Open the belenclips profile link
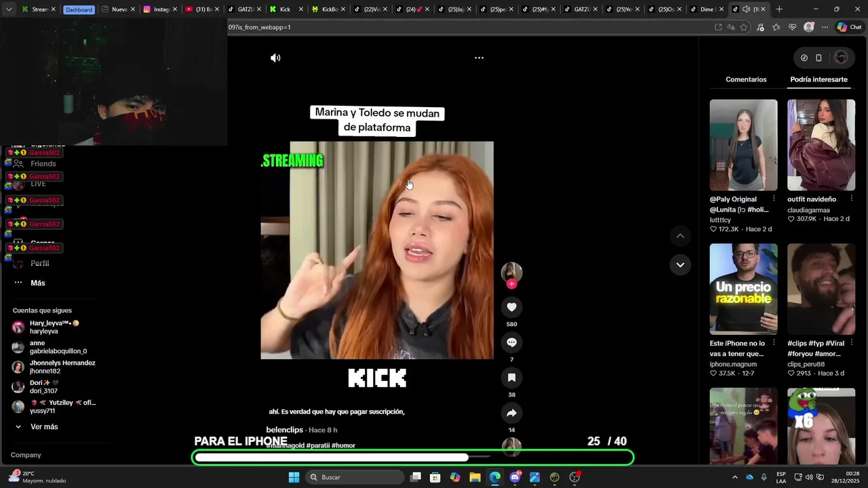 284,430
